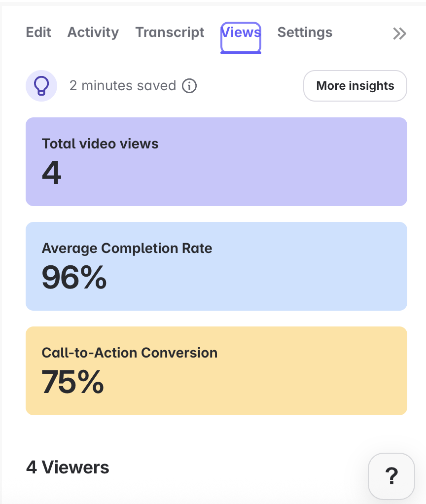Expand the 4 Viewers section

pyautogui.click(x=67, y=467)
